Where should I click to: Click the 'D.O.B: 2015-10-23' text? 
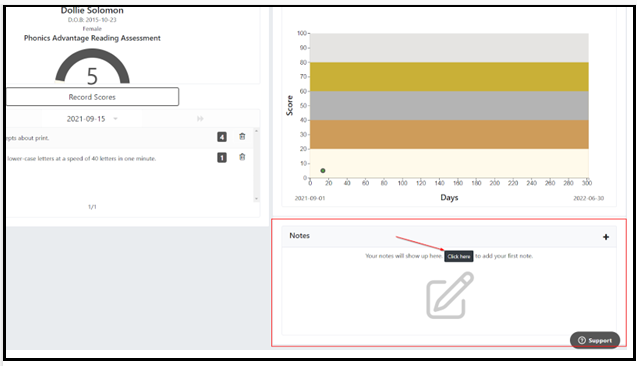[x=92, y=19]
